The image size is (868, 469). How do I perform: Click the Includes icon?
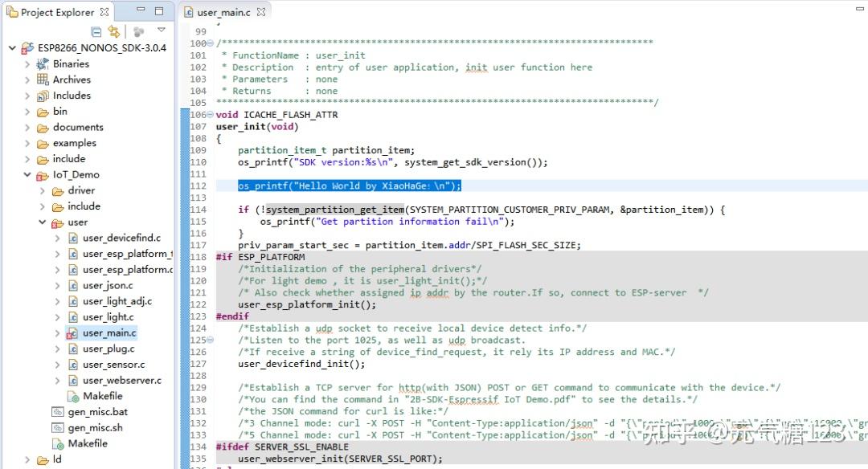[x=43, y=96]
